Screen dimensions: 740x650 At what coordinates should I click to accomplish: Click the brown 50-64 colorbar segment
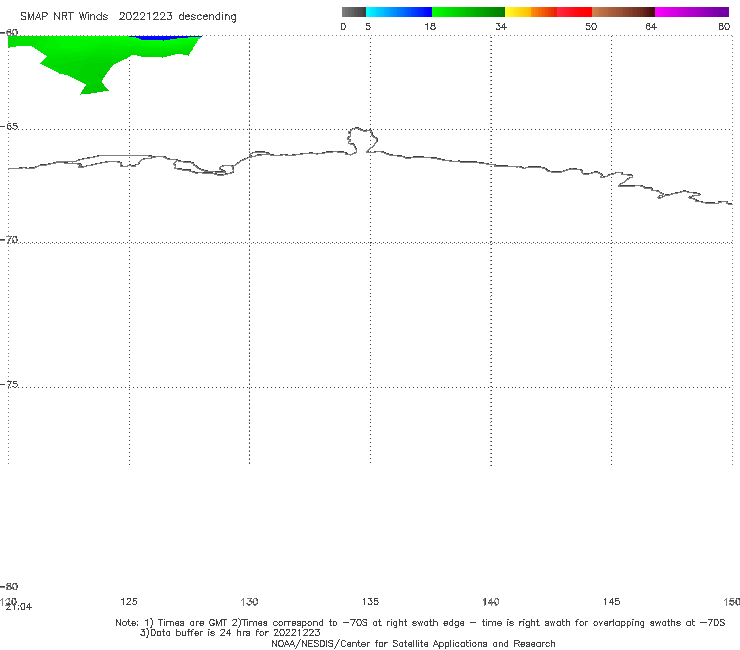click(x=623, y=12)
